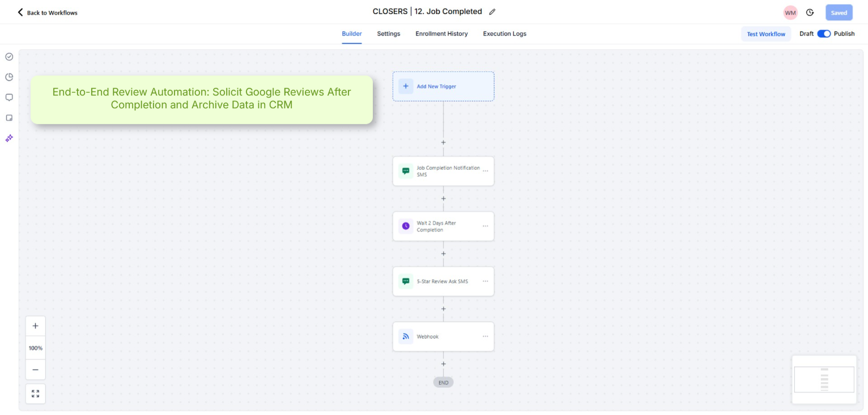This screenshot has width=868, height=415.
Task: Go Back to Workflows
Action: click(x=48, y=12)
